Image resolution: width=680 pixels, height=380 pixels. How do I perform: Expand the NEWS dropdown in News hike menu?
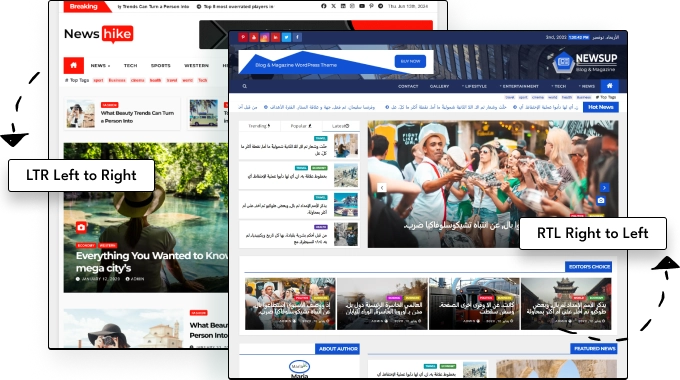100,66
